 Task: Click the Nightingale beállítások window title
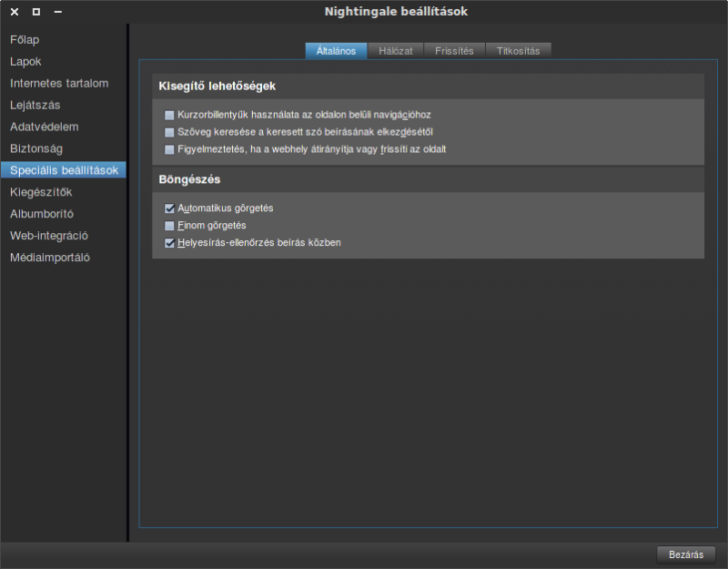pos(396,12)
